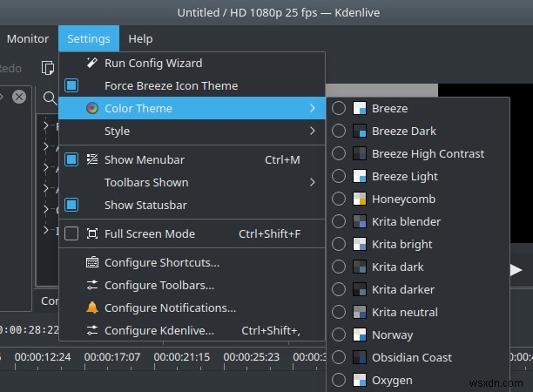Open Configure Toolbars... dialog
The width and height of the screenshot is (533, 392).
[192, 285]
